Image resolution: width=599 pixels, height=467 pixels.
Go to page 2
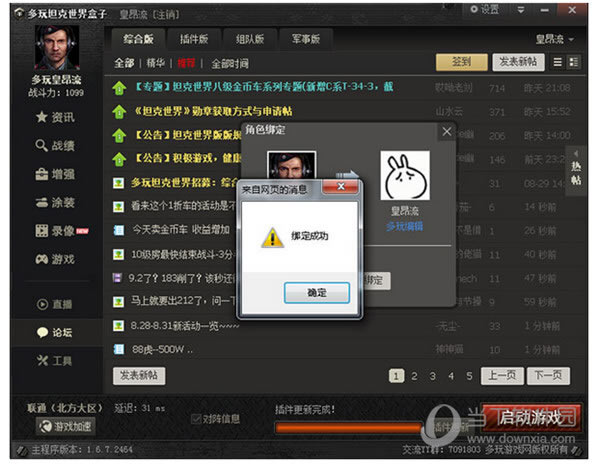(x=414, y=376)
